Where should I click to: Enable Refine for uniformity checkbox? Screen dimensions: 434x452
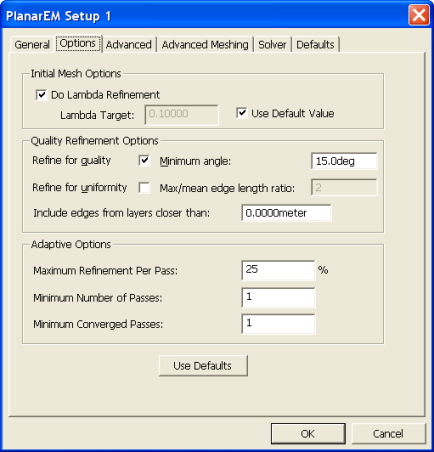(144, 188)
